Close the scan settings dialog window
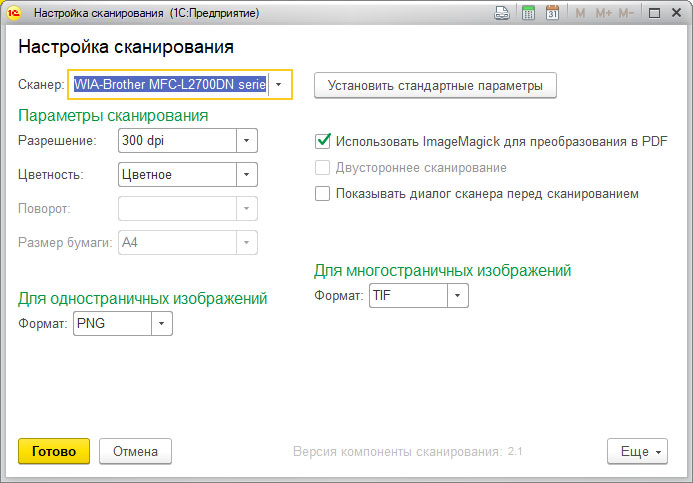This screenshot has height=483, width=693. point(676,14)
